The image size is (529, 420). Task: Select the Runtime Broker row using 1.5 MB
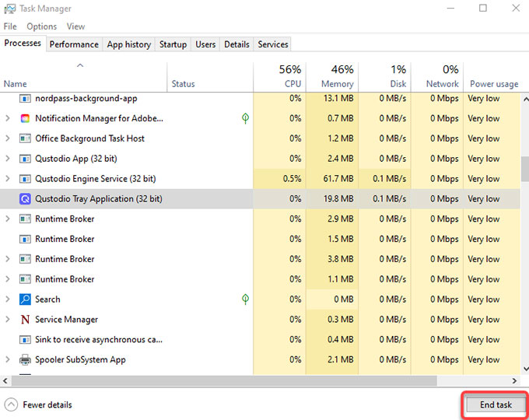pyautogui.click(x=260, y=239)
